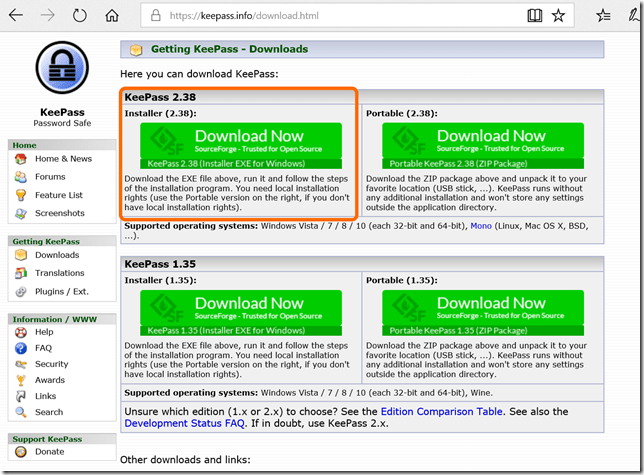Add page to favorites star icon
The image size is (644, 475).
[x=559, y=16]
